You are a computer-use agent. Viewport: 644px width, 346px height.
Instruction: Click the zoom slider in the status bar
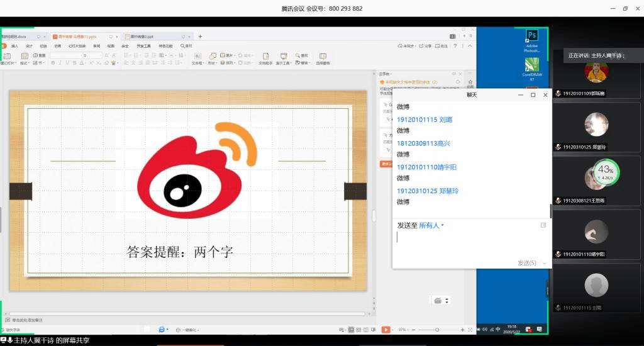pos(437,330)
